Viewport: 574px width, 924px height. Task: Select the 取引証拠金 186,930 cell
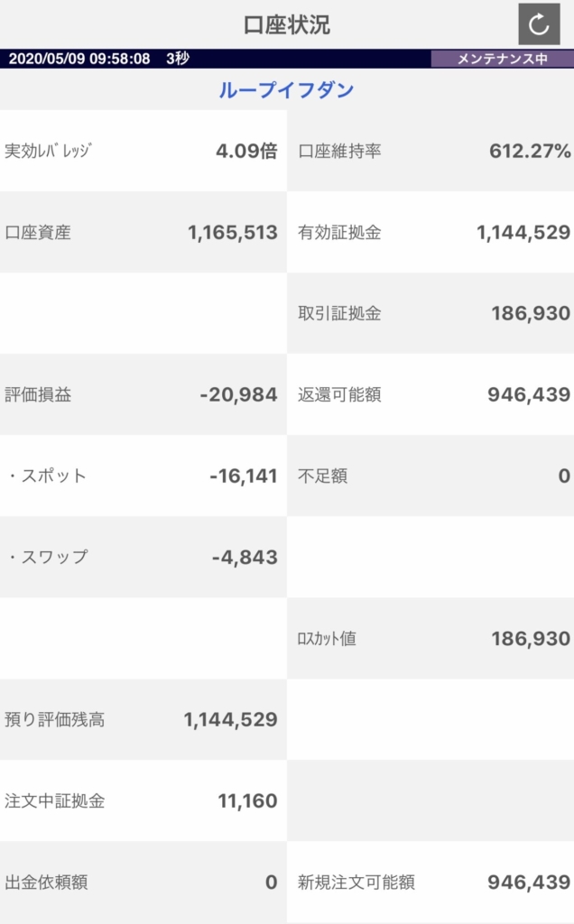pos(430,313)
